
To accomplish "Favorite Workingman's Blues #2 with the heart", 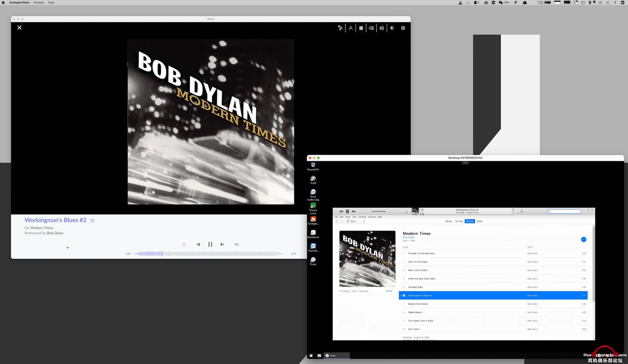I will (x=92, y=221).
